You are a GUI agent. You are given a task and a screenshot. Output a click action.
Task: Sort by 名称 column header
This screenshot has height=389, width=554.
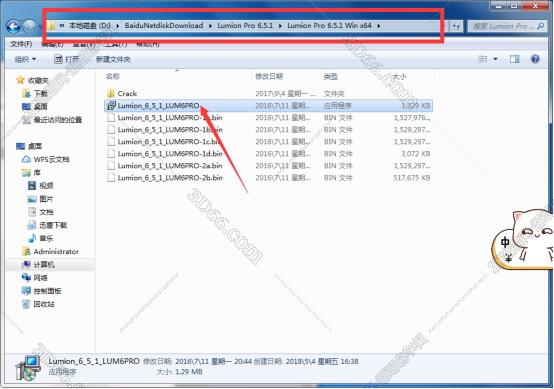(x=113, y=76)
